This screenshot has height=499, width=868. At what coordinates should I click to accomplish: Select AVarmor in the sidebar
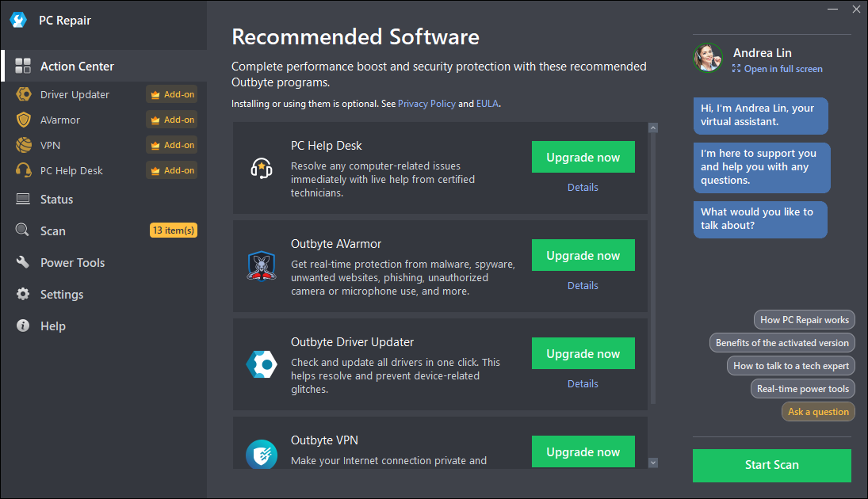(x=59, y=120)
